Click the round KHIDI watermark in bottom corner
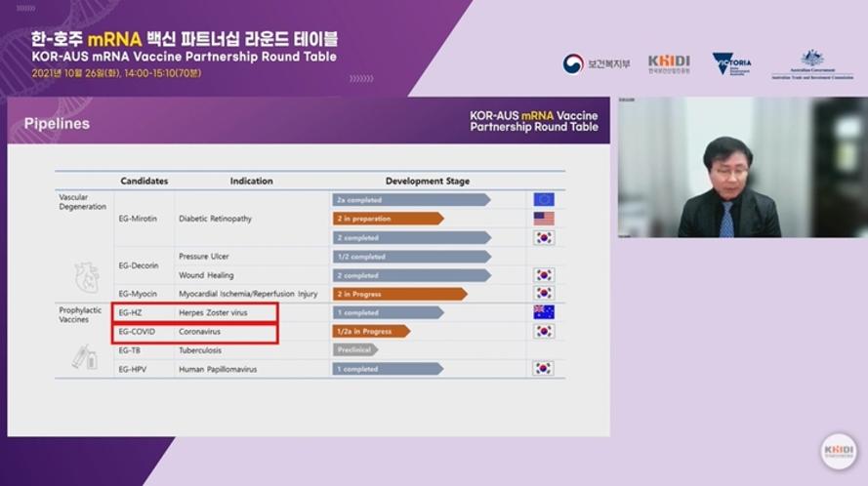868x486 pixels. coord(838,452)
